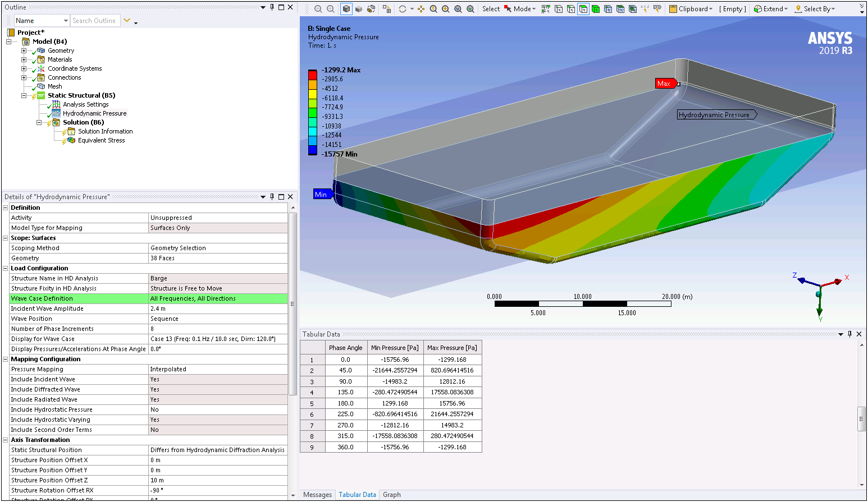Expand the Coordinate Systems tree node
This screenshot has width=868, height=502.
tap(24, 68)
